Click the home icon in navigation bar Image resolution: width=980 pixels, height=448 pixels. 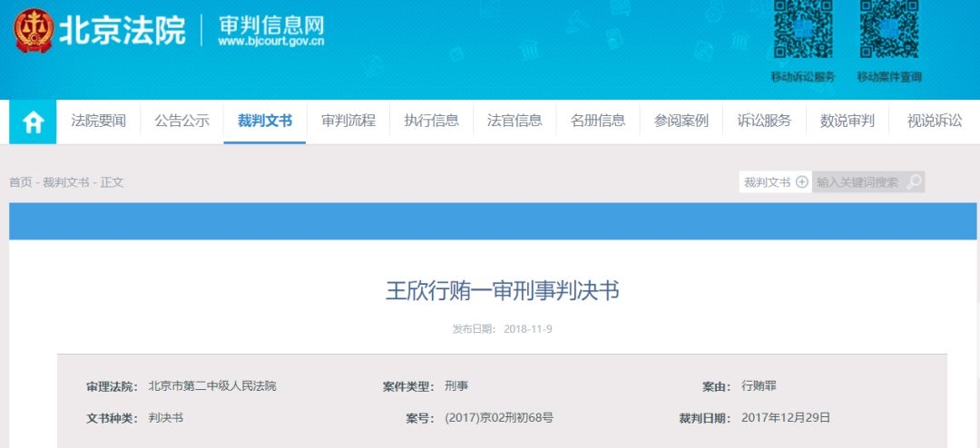tap(33, 122)
